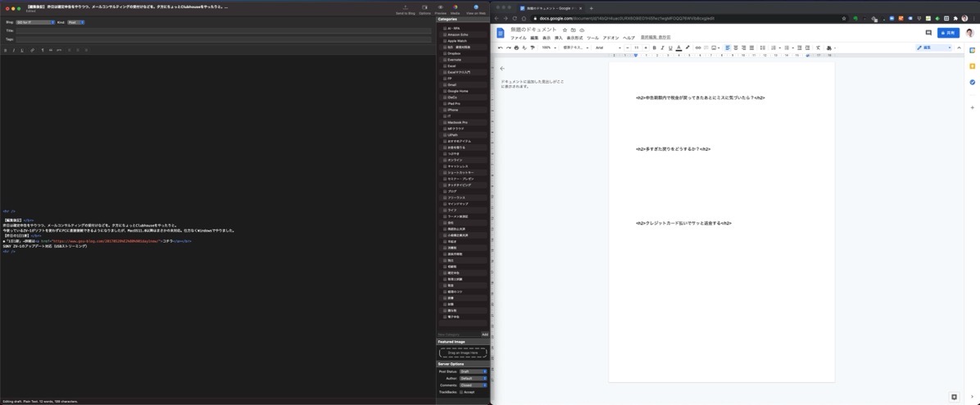Viewport: 980px width, 405px height.
Task: Click the Title field in MarsEdit
Action: 223,30
